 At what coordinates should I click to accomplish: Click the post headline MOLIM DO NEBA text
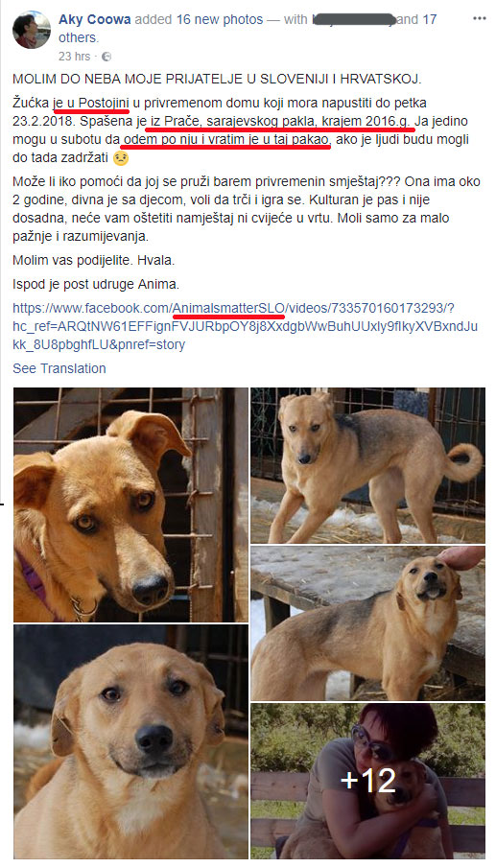(217, 79)
